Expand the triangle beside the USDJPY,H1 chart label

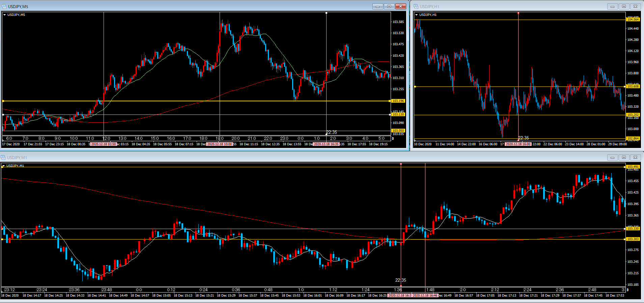[x=417, y=15]
